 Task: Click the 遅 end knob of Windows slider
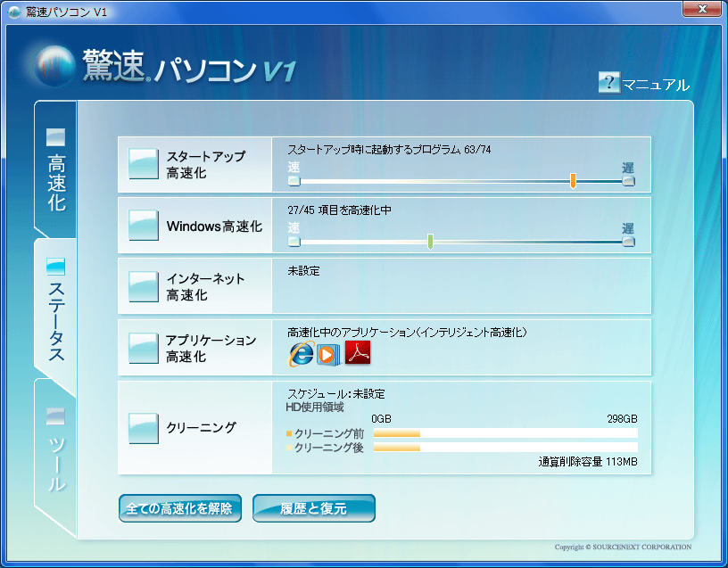pyautogui.click(x=628, y=242)
